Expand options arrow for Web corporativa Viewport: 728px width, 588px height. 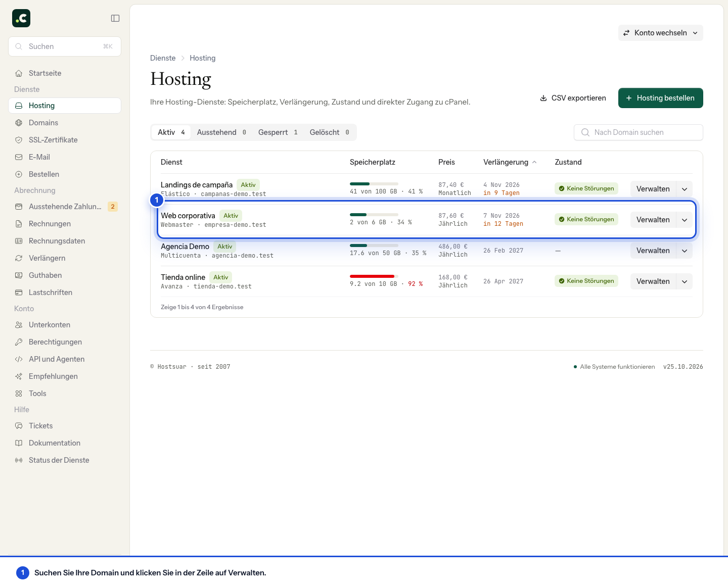tap(685, 220)
